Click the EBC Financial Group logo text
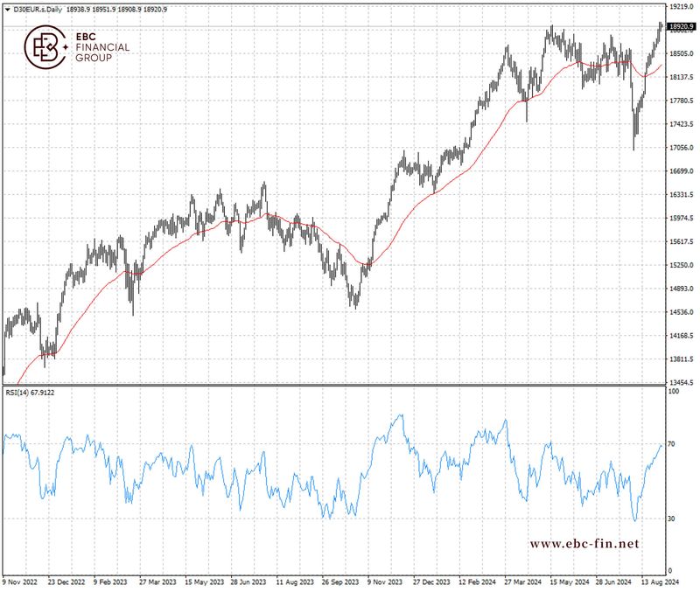 point(103,47)
